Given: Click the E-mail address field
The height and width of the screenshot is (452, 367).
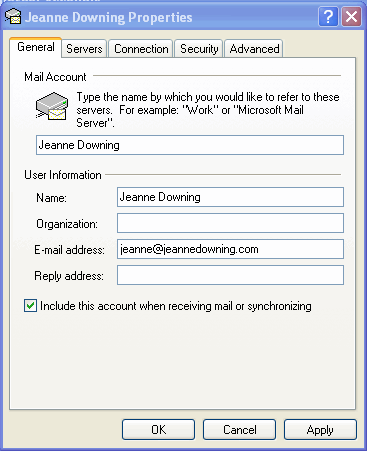Looking at the screenshot, I should click(x=230, y=249).
